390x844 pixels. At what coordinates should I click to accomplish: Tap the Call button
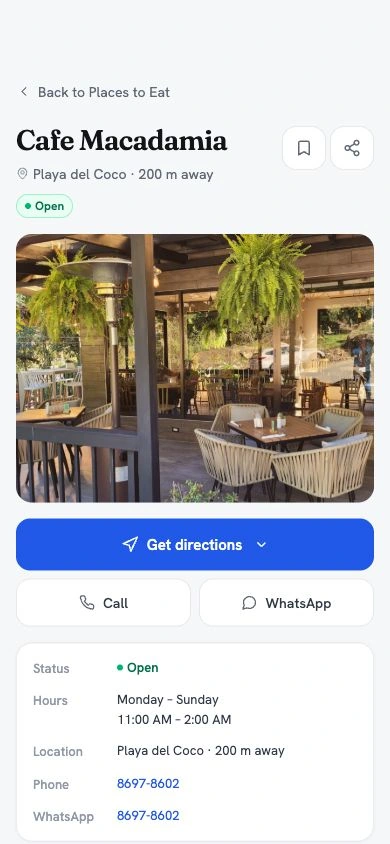[103, 603]
